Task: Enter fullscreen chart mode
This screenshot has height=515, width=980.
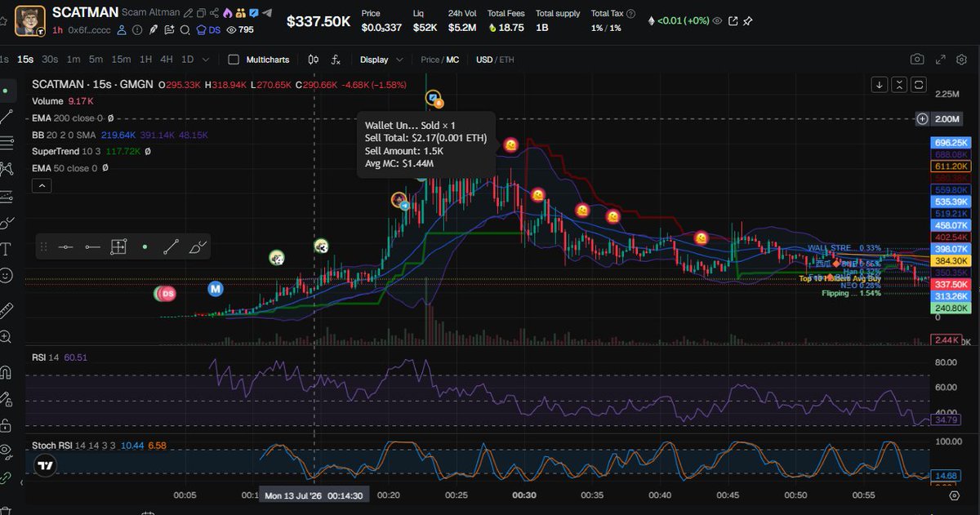Action: pos(940,60)
